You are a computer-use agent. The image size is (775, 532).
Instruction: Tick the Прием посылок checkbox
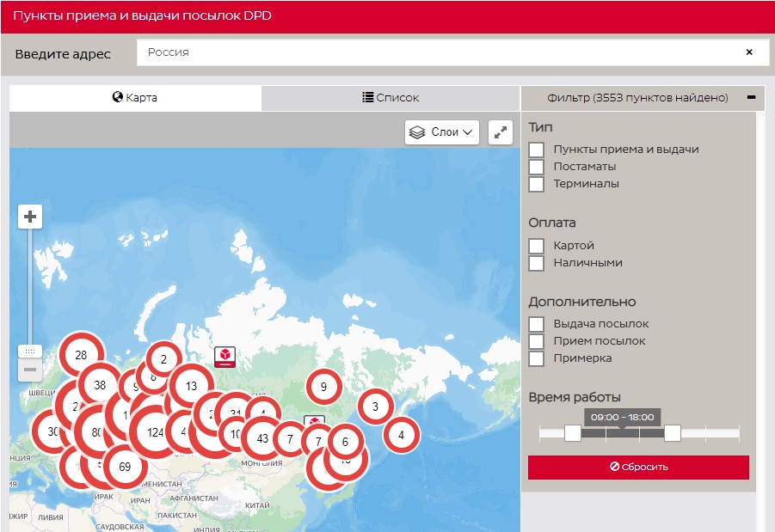[x=536, y=341]
